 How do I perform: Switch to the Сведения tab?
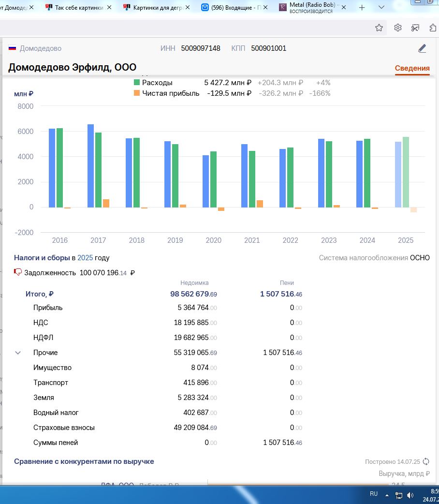(412, 68)
